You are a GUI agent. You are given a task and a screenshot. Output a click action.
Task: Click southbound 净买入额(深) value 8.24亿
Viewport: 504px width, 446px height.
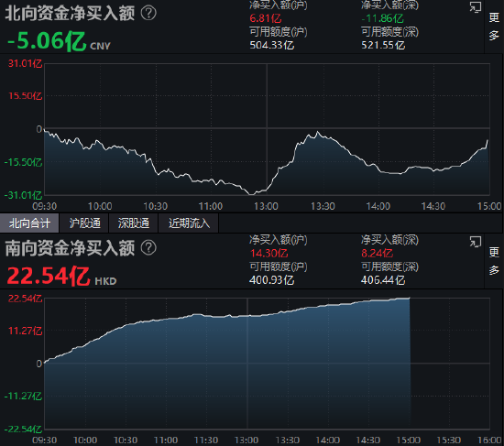[377, 253]
